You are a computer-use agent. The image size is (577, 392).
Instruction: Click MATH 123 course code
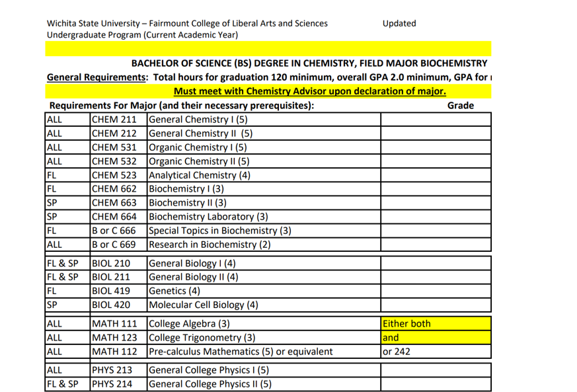(x=114, y=338)
